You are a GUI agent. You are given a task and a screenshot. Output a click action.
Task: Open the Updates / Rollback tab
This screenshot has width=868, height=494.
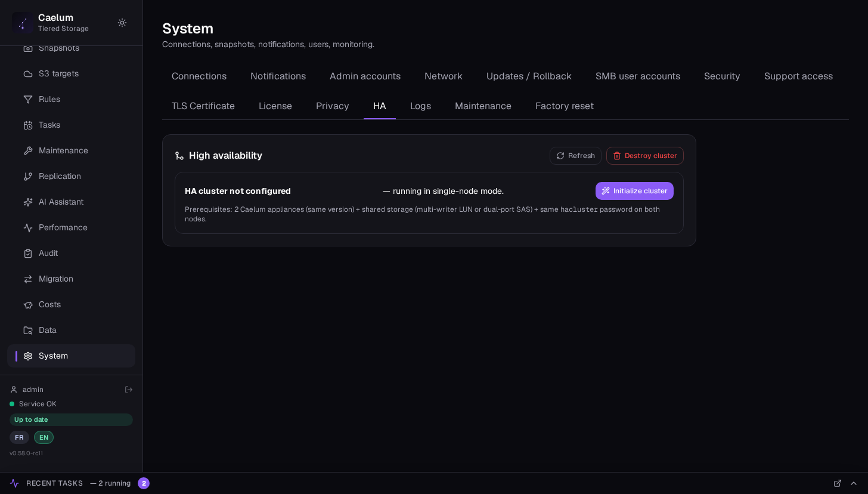(529, 76)
